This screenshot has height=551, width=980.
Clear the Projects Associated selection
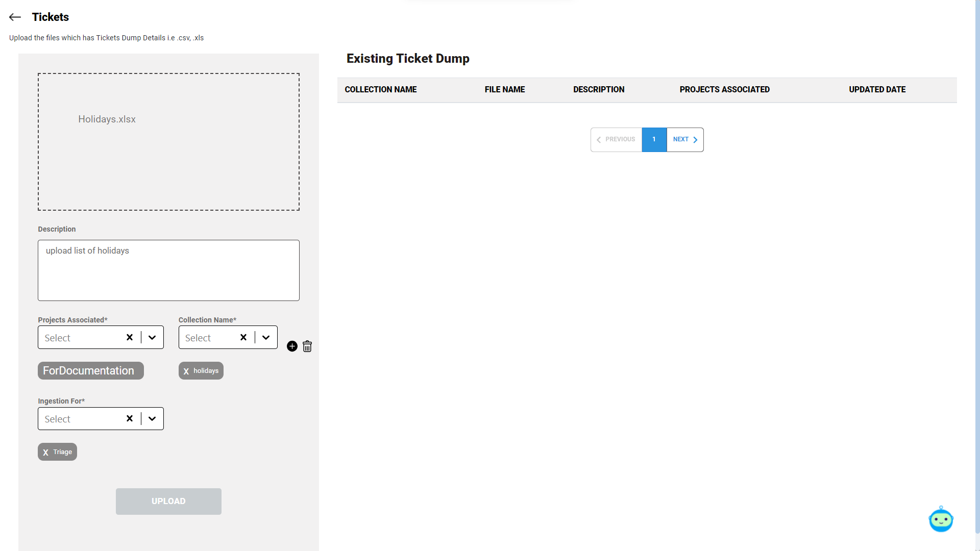click(130, 337)
